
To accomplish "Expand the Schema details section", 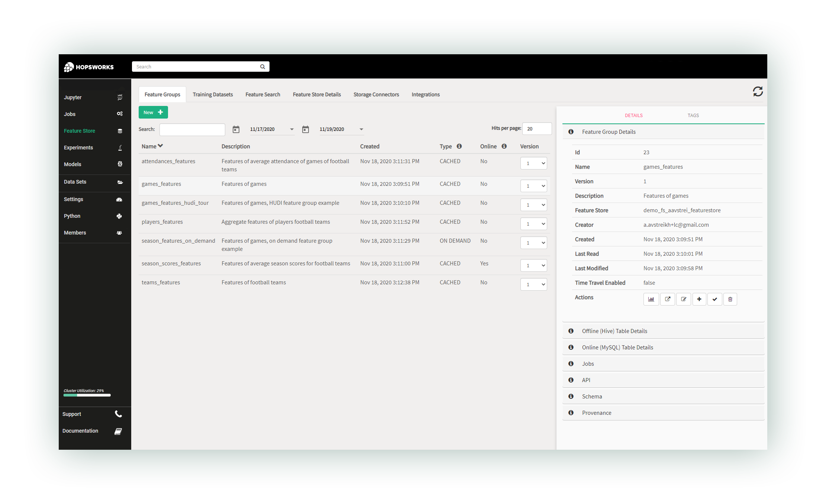I will point(592,396).
